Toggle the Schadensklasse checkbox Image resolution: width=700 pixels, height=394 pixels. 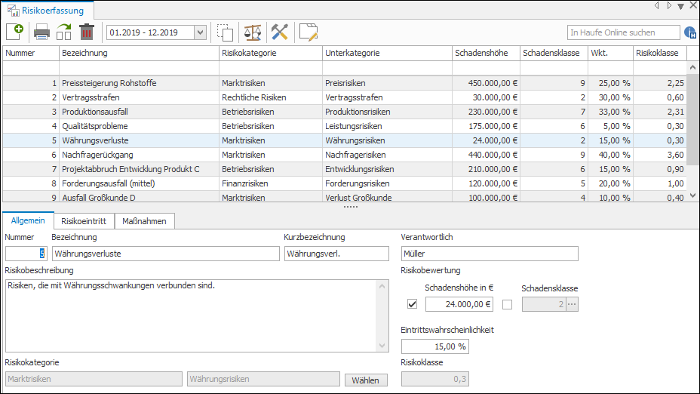point(507,304)
